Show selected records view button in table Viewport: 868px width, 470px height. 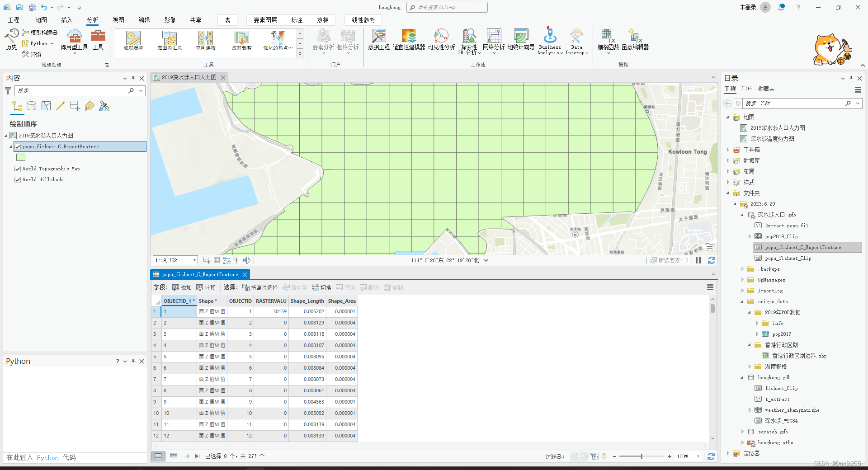tap(174, 456)
